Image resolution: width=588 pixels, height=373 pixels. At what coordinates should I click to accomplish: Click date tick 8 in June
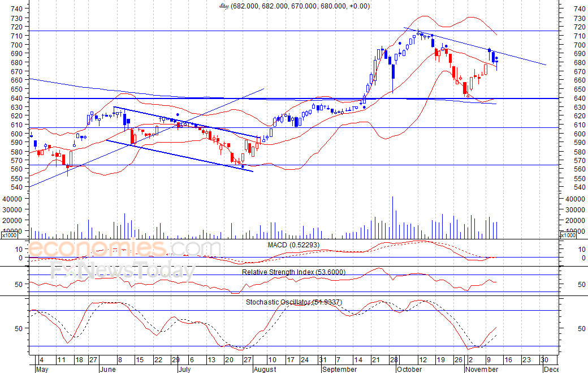pyautogui.click(x=120, y=360)
